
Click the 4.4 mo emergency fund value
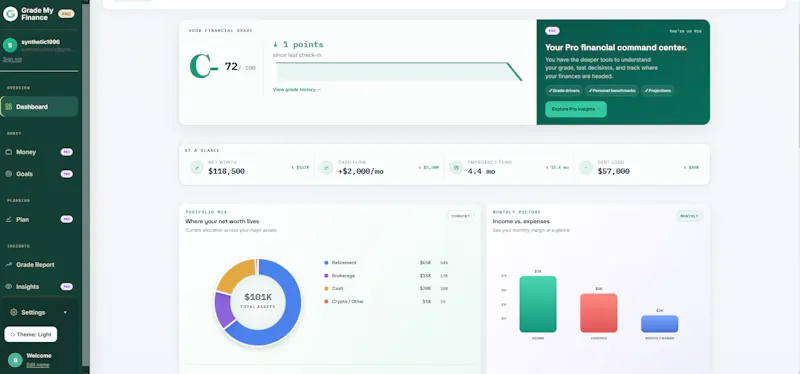click(x=482, y=171)
